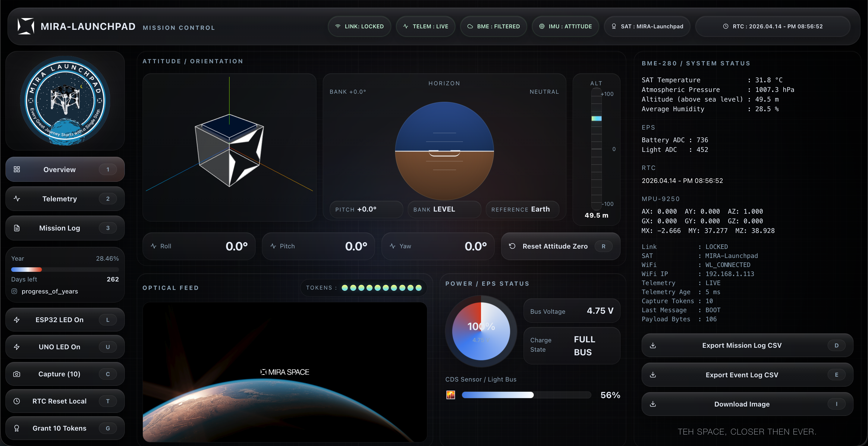Viewport: 868px width, 446px height.
Task: Click the camera icon on Capture (10)
Action: (17, 374)
